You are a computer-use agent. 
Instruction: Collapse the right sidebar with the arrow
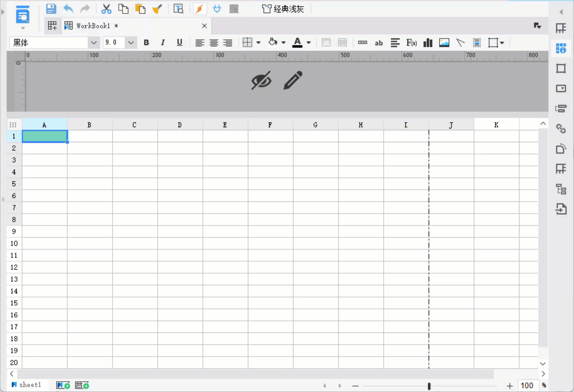click(561, 12)
